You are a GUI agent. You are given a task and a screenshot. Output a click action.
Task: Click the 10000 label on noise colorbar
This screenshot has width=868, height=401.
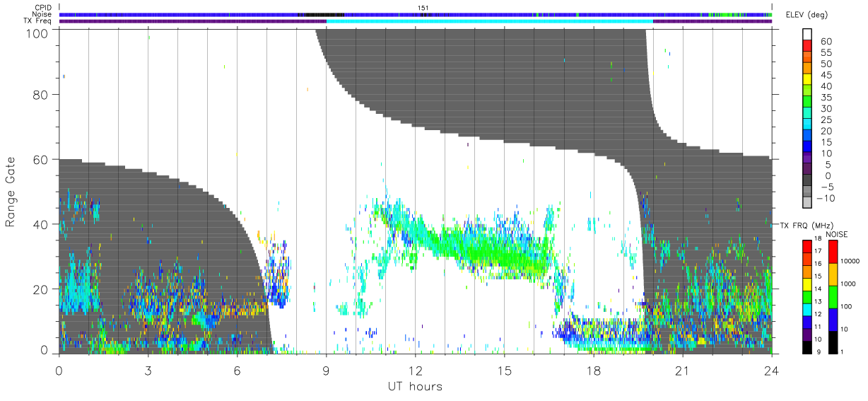tap(851, 262)
